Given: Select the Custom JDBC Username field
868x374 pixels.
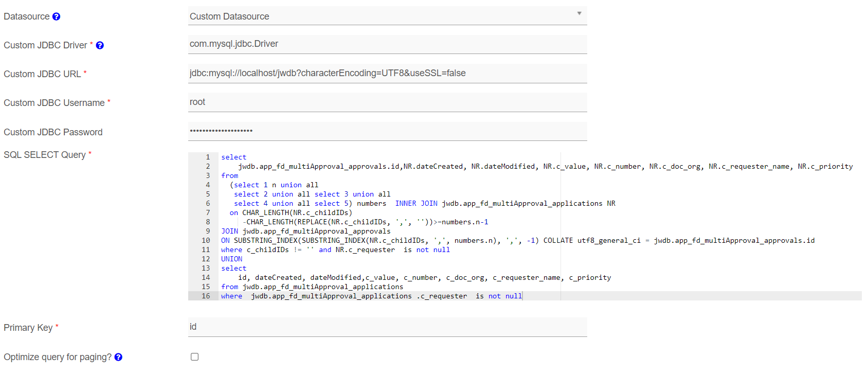Looking at the screenshot, I should [387, 102].
